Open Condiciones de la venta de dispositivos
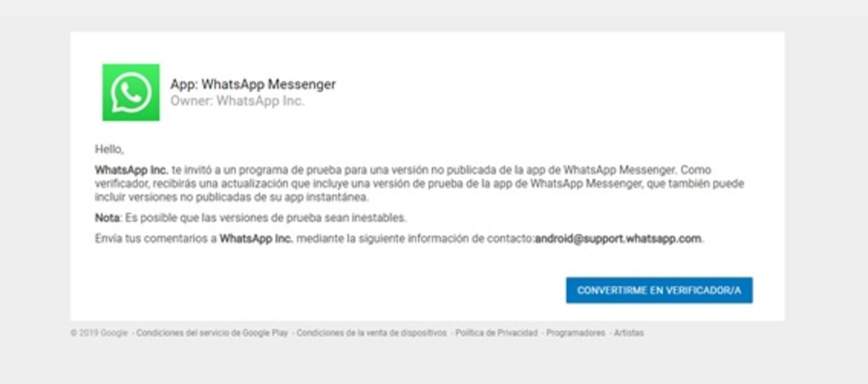The width and height of the screenshot is (868, 384). pos(371,333)
